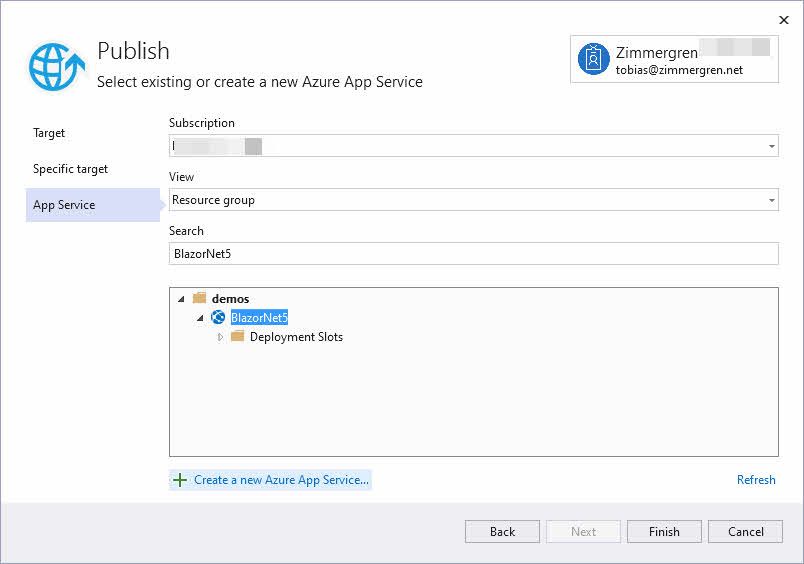Image resolution: width=804 pixels, height=564 pixels.
Task: Select the App Service step
Action: tap(64, 205)
